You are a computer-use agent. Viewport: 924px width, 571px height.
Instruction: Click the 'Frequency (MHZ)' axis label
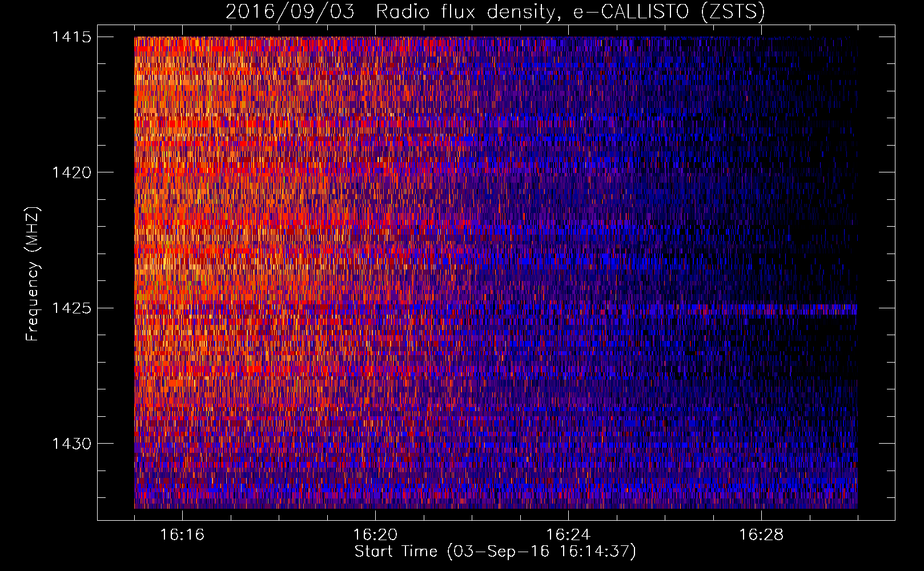coord(33,274)
